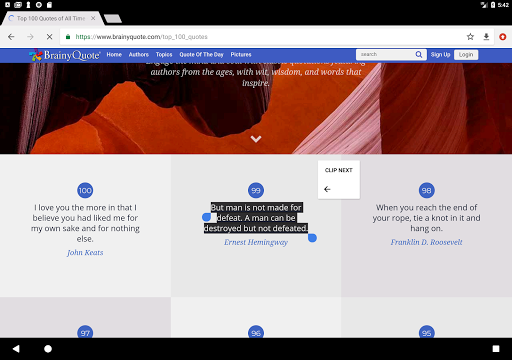
Task: Open the Topics menu item
Action: pos(164,54)
